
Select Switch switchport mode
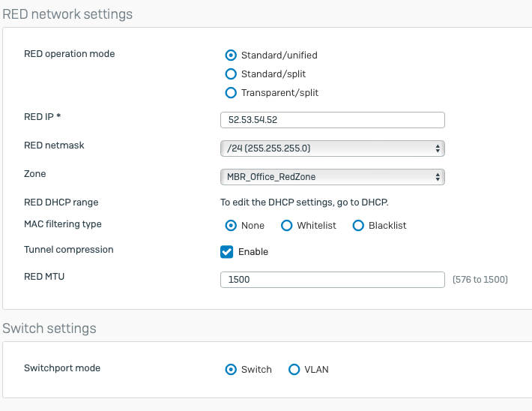tap(231, 370)
